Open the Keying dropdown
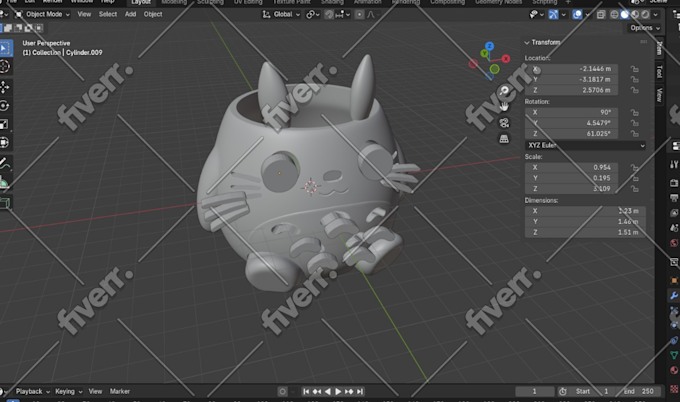 [68, 392]
